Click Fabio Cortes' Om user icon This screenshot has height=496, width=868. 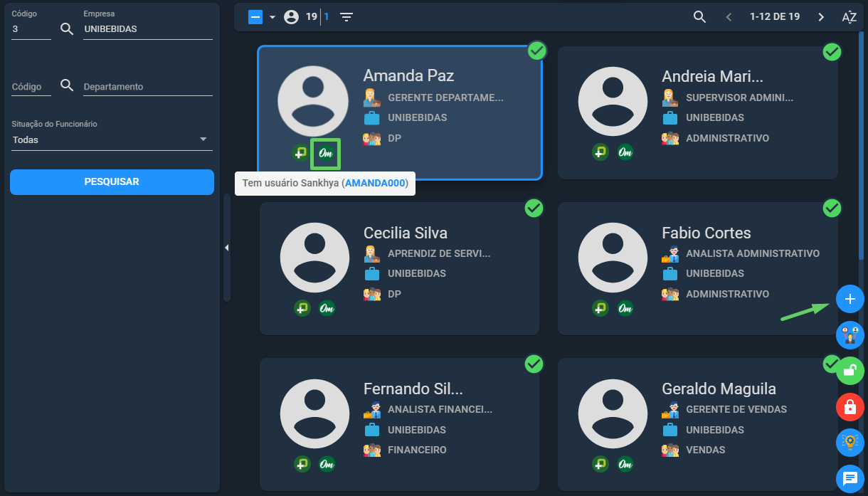coord(625,308)
